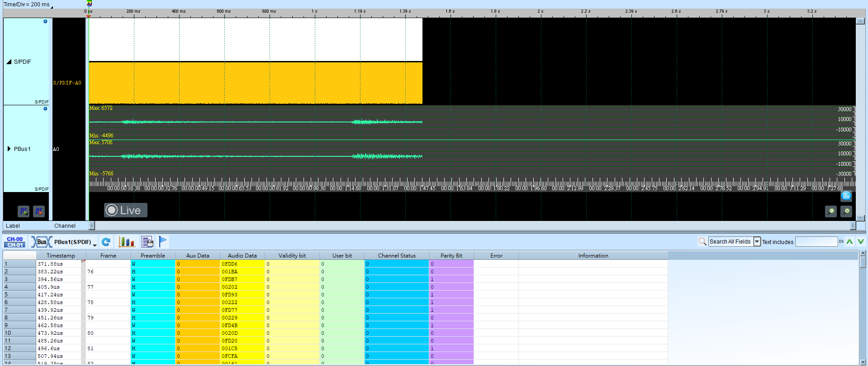Select timestamp cell 383.22us
This screenshot has width=868, height=366.
[61, 272]
